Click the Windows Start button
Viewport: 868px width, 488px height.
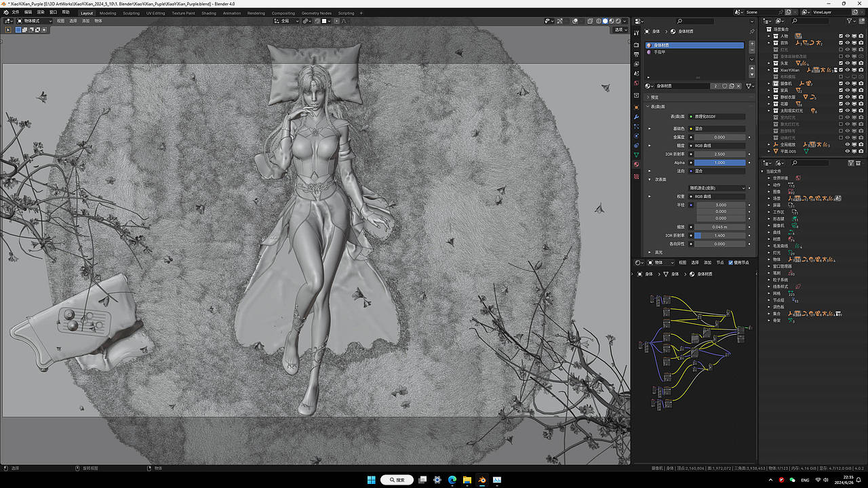[x=372, y=480]
